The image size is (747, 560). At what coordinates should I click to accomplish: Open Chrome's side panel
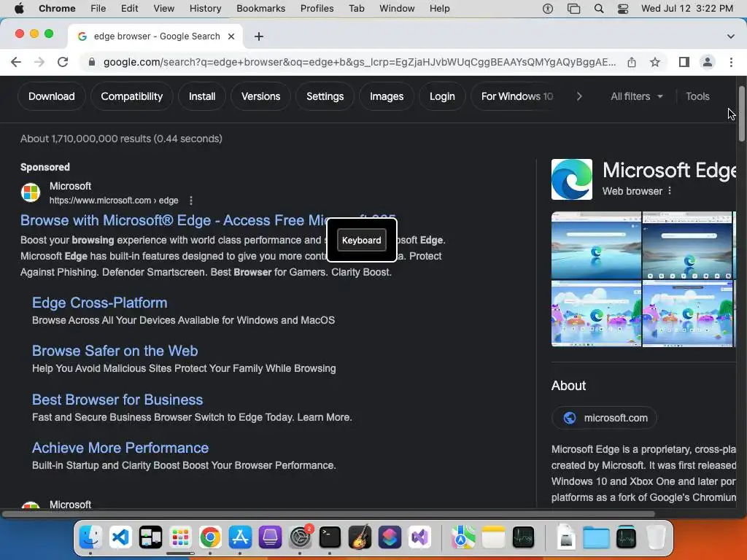click(x=684, y=62)
